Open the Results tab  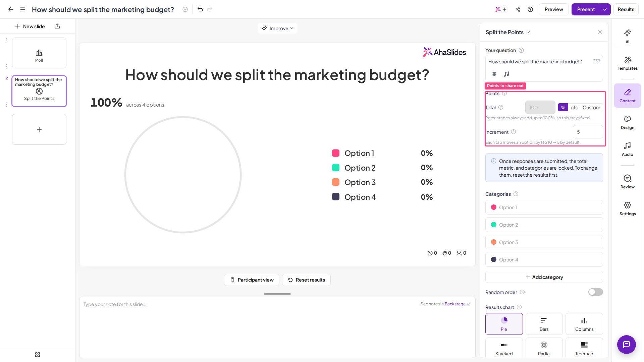(626, 9)
